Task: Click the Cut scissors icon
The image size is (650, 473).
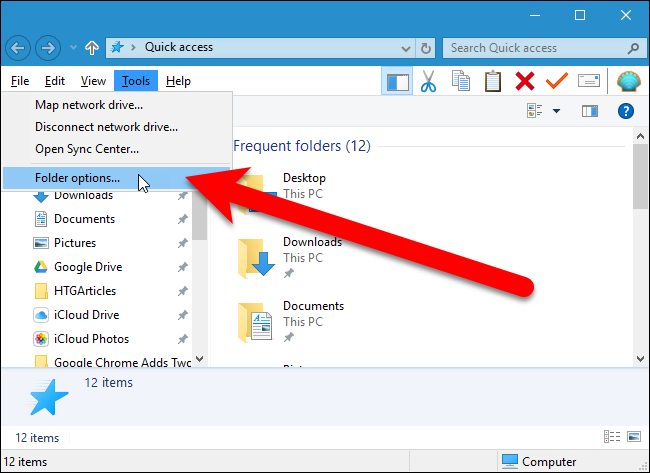Action: tap(428, 81)
